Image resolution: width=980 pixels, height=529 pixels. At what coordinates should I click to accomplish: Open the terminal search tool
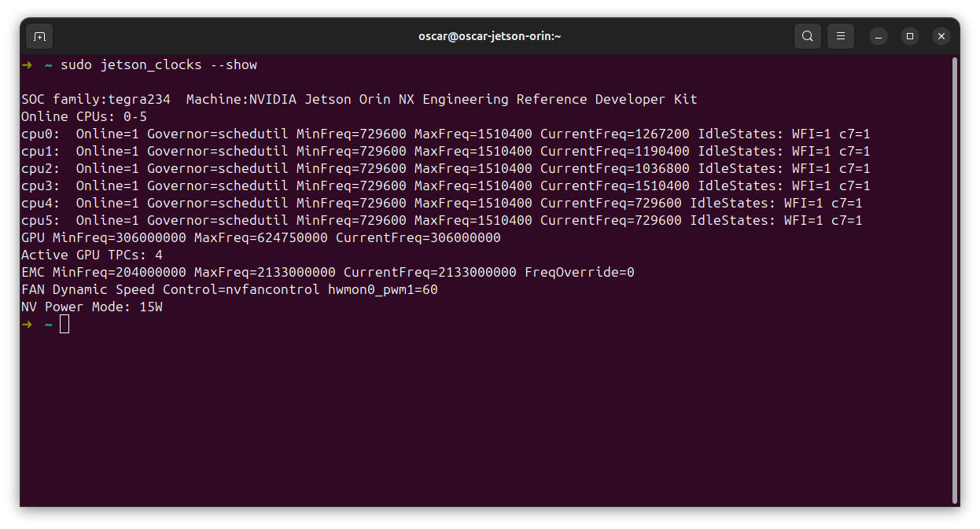[x=808, y=36]
